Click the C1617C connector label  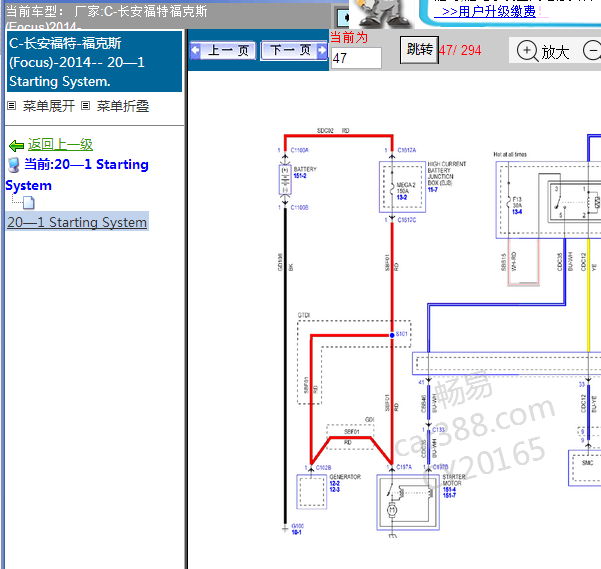click(406, 220)
